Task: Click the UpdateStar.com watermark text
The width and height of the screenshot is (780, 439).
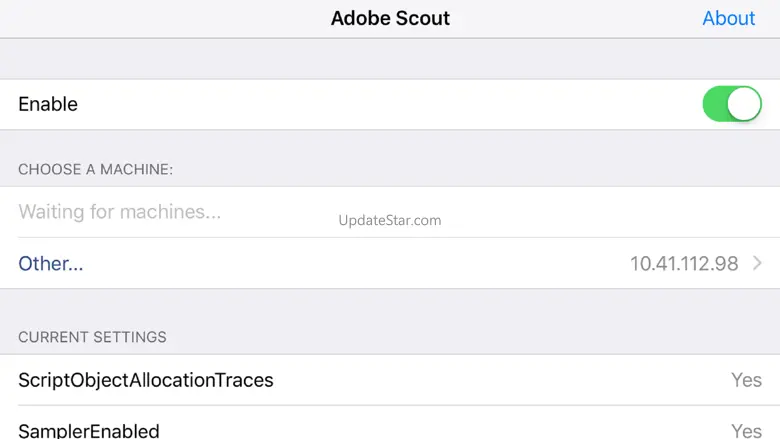Action: pos(390,220)
